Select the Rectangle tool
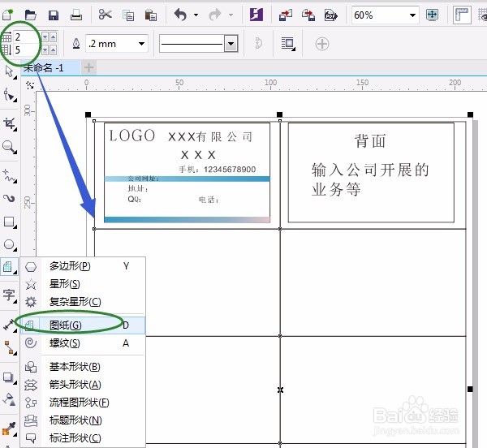 (x=9, y=222)
